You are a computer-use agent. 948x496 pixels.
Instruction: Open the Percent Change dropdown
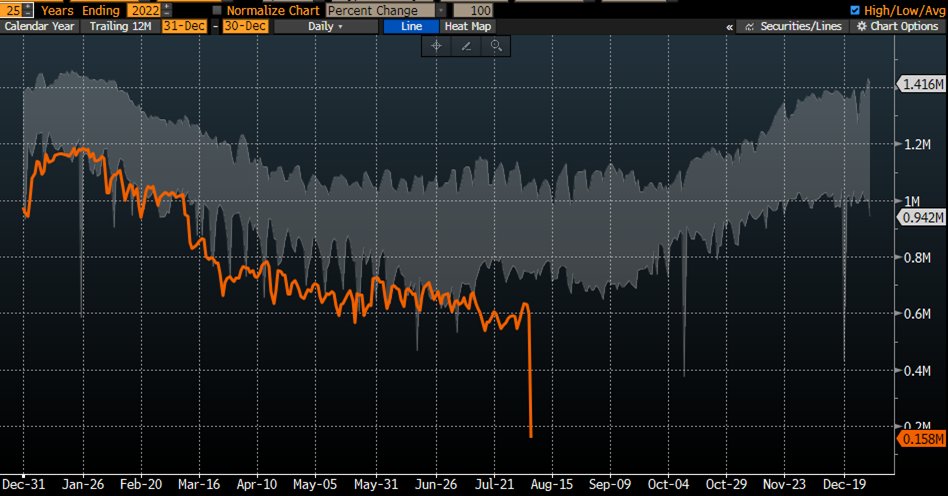[385, 10]
